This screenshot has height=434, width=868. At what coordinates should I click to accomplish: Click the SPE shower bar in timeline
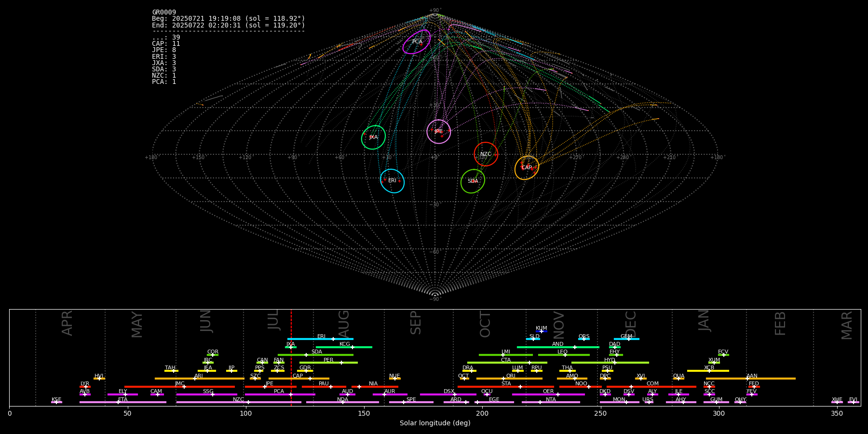tap(411, 402)
